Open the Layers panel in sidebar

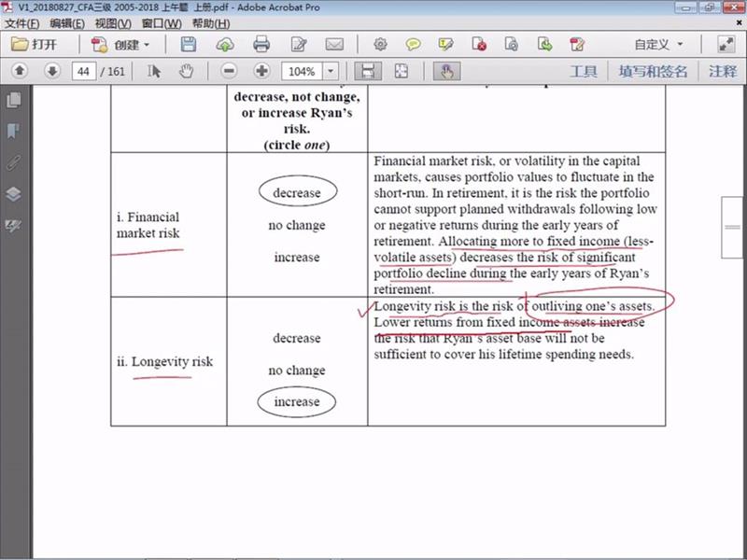pos(13,194)
